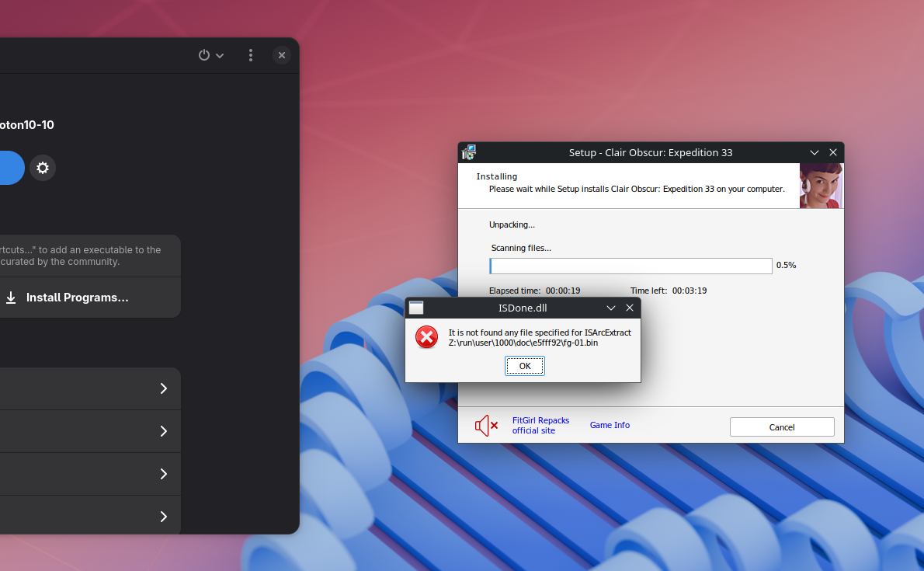Open the three-dot menu in Bottles

[x=251, y=55]
